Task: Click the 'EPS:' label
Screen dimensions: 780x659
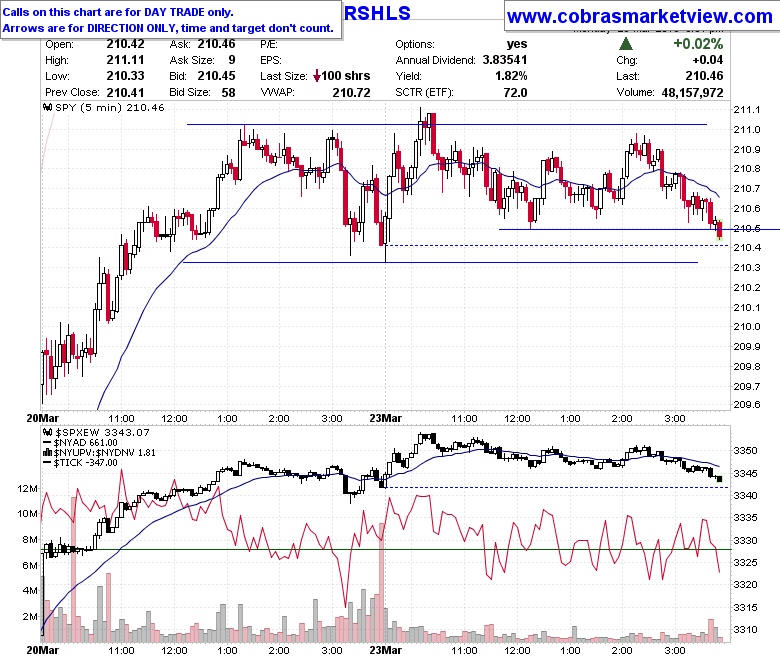Action: pos(271,60)
